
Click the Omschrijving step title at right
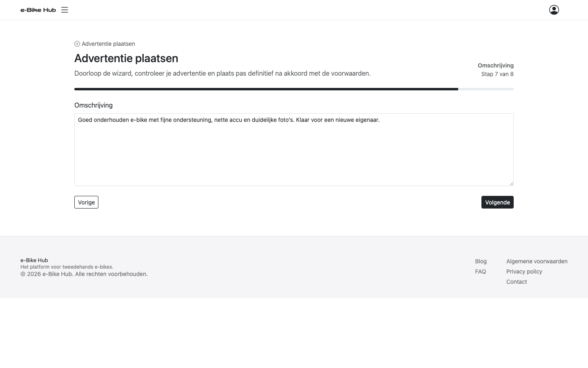click(496, 65)
